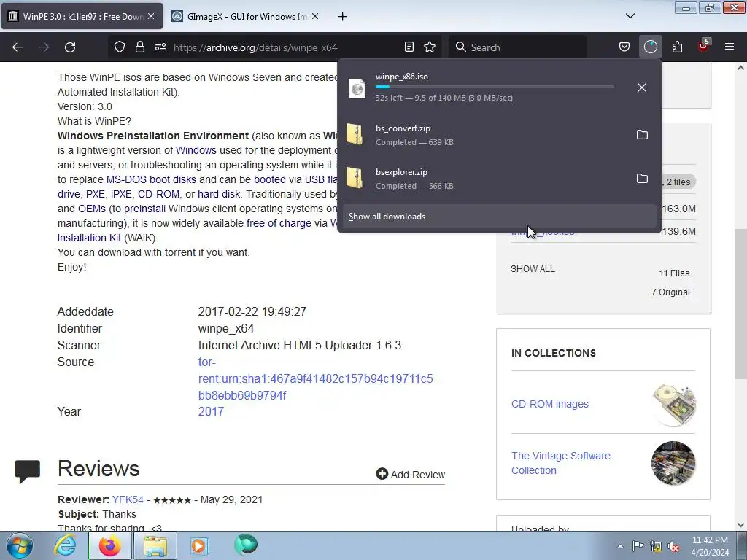
Task: Open The Vintage Software Collection link
Action: pos(561,463)
